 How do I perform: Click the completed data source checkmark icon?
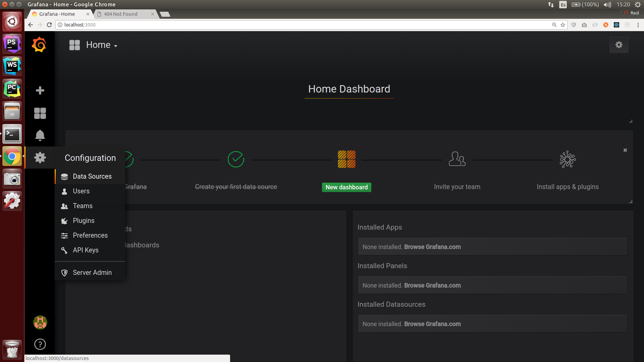(236, 159)
